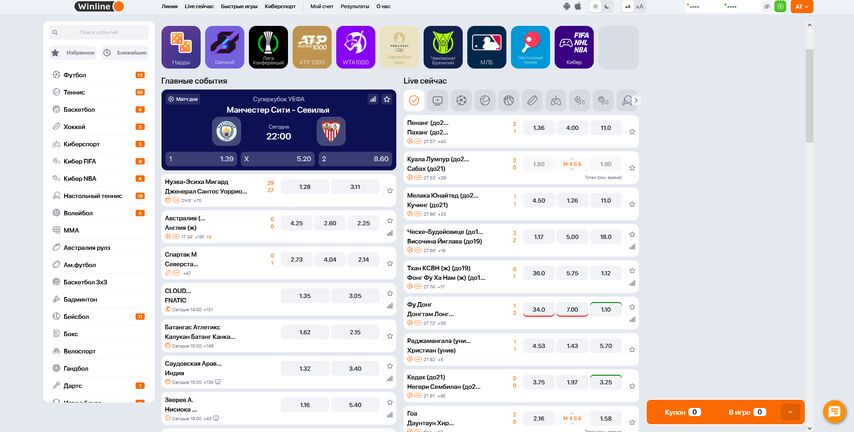854x432 pixels.
Task: Open the Live сейчас menu
Action: click(x=199, y=7)
